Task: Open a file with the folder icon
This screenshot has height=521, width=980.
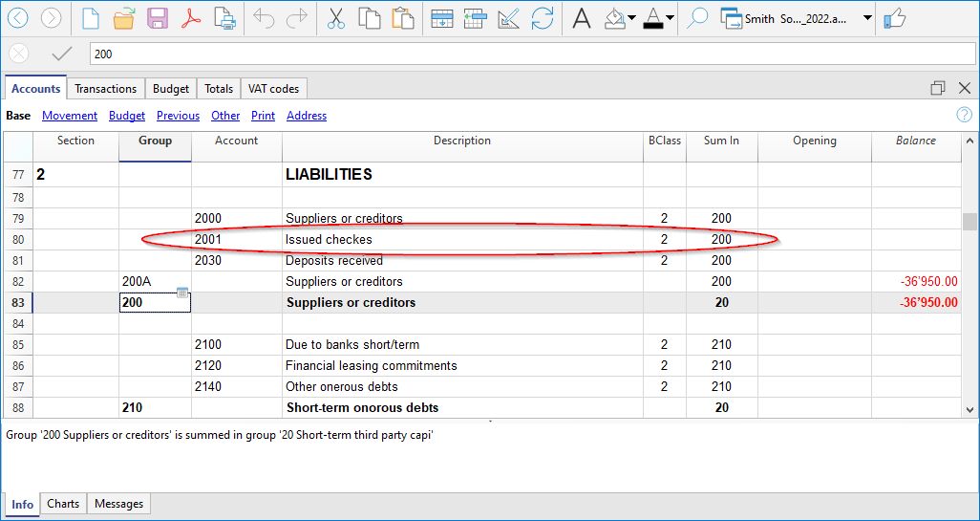Action: click(x=123, y=18)
